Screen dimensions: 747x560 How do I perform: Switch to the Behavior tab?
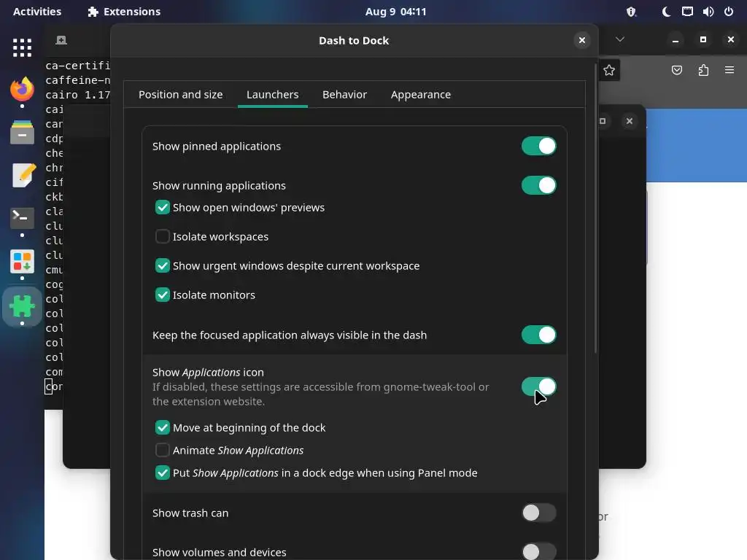[344, 94]
